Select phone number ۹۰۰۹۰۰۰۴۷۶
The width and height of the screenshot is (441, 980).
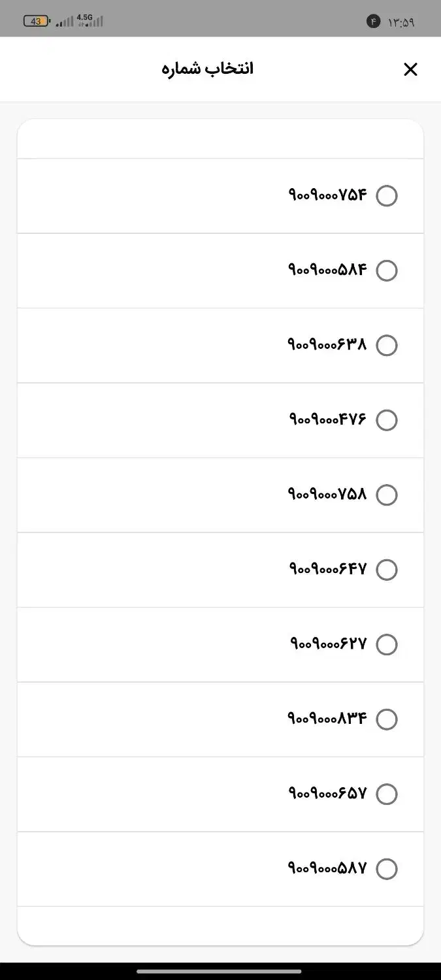(x=387, y=420)
